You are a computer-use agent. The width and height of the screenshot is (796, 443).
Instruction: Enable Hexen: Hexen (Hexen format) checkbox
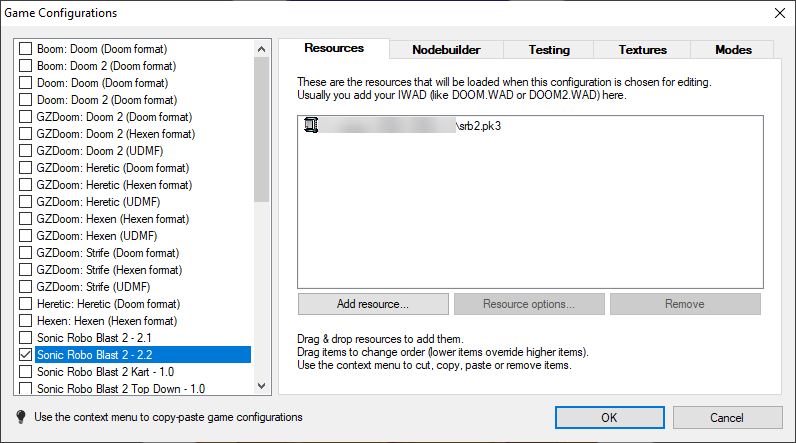tap(25, 321)
